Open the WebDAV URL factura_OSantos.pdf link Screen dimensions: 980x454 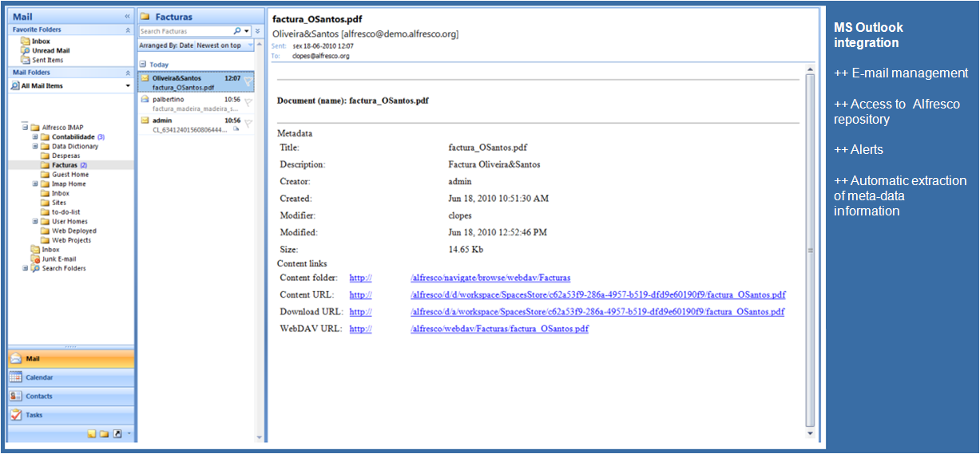coord(499,329)
